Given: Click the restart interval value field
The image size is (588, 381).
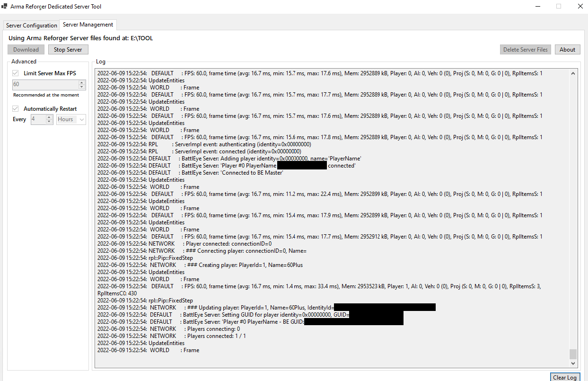Looking at the screenshot, I should point(38,119).
